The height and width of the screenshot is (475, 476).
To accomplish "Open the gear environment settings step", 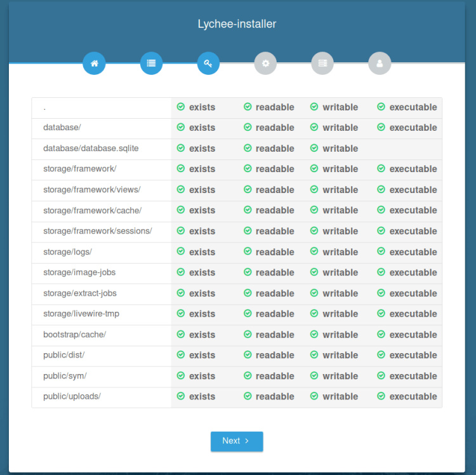I will pyautogui.click(x=265, y=64).
